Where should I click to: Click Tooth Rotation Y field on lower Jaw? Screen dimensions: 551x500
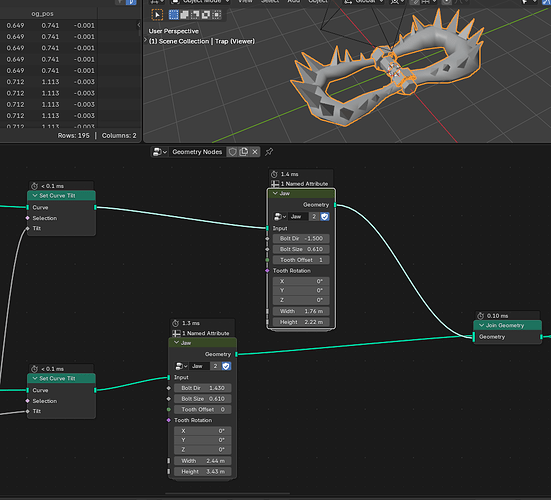[203, 440]
